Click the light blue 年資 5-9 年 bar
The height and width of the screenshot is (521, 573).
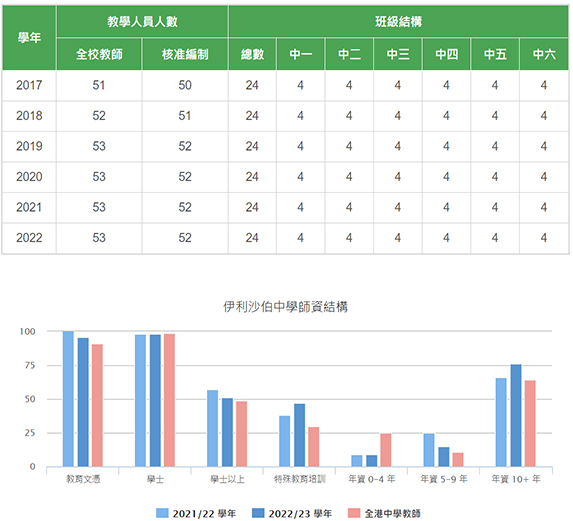(429, 450)
